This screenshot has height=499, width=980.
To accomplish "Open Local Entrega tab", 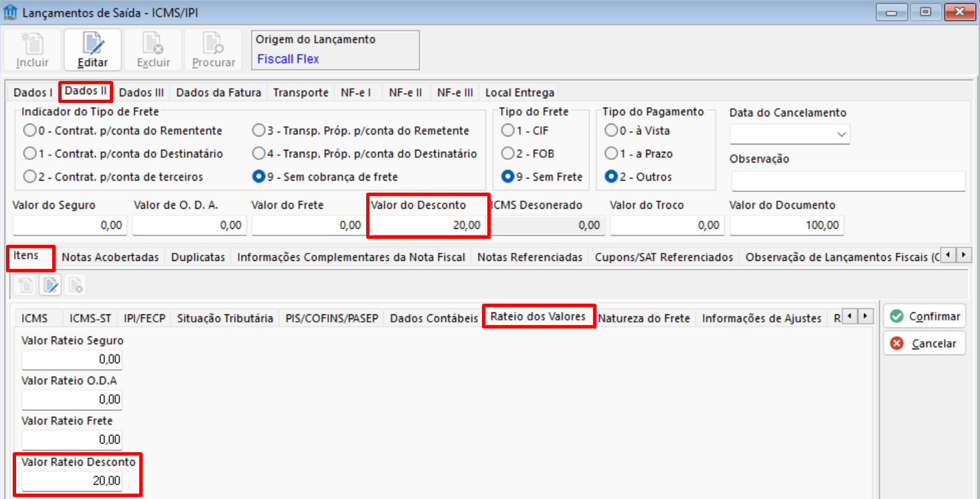I will point(519,92).
